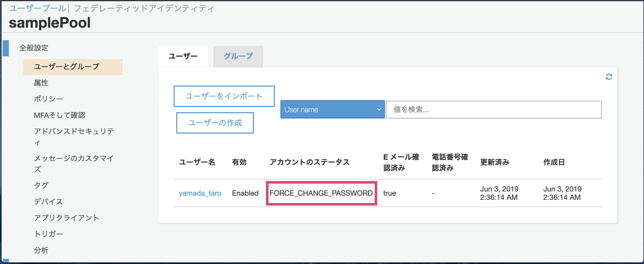Screen dimensions: 644x264
Task: Open アドバンスドセキュリティ in sidebar
Action: (x=74, y=137)
